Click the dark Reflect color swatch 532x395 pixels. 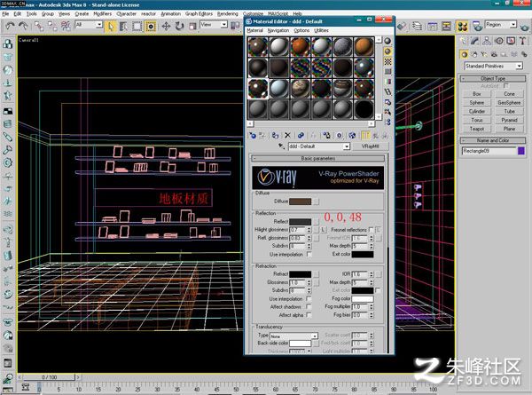(x=300, y=221)
